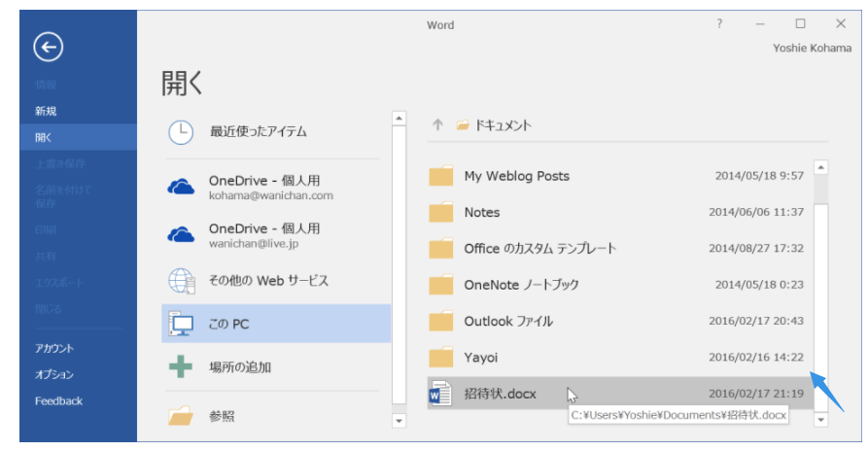Open the My Weblog Posts folder name
Viewport: 868px width, 451px height.
point(516,176)
